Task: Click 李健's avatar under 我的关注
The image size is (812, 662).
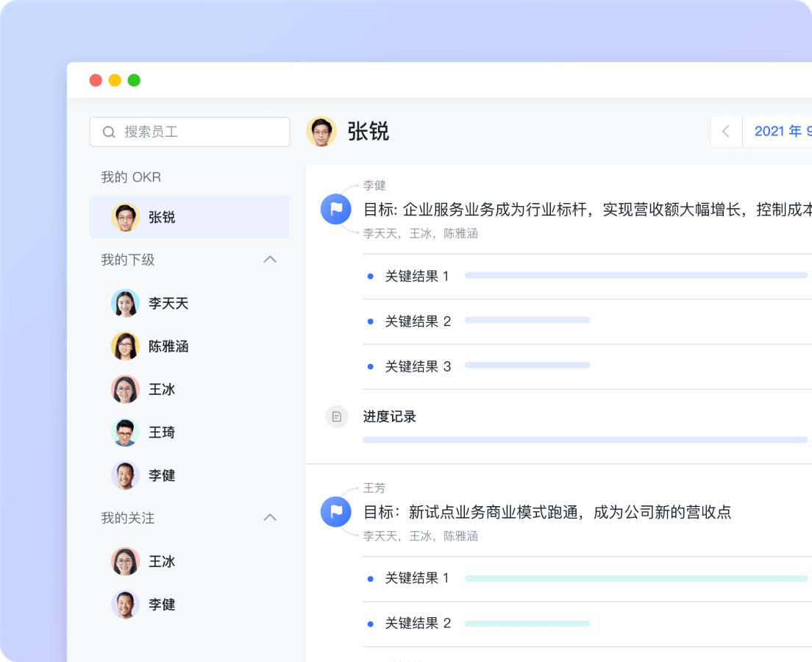Action: click(125, 604)
